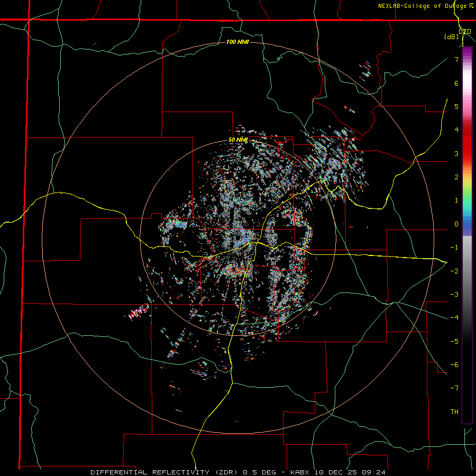Screen dimensions: 476x476
Task: Click the blue echo patch west of radar center
Action: 179,225
